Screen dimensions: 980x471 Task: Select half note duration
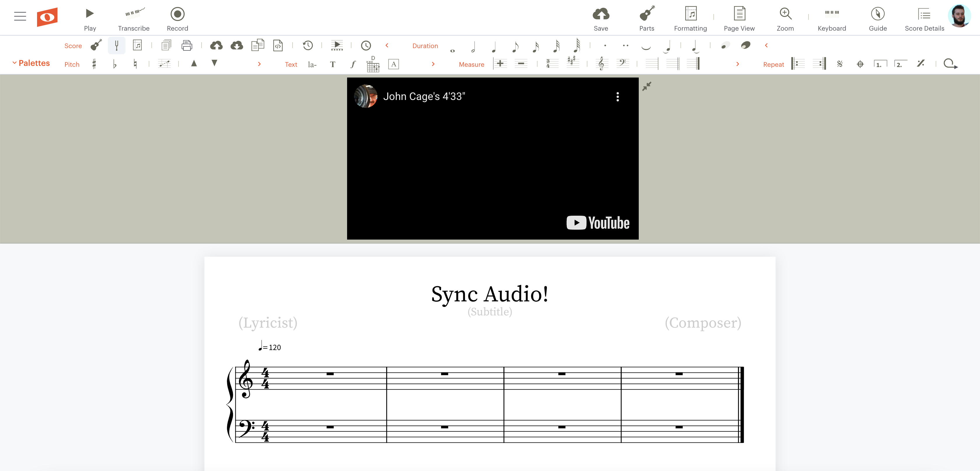click(x=473, y=47)
